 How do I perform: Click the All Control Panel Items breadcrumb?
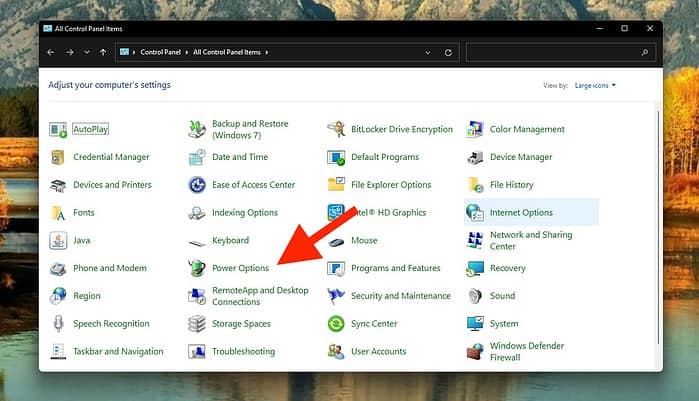[x=228, y=52]
